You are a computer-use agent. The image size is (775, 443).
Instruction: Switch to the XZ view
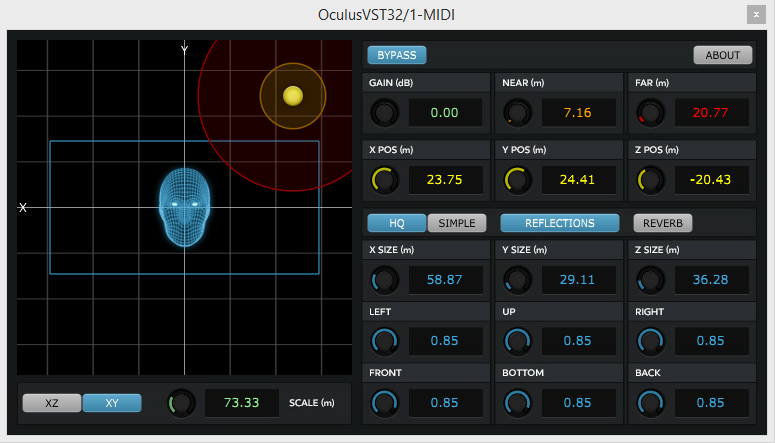point(52,403)
